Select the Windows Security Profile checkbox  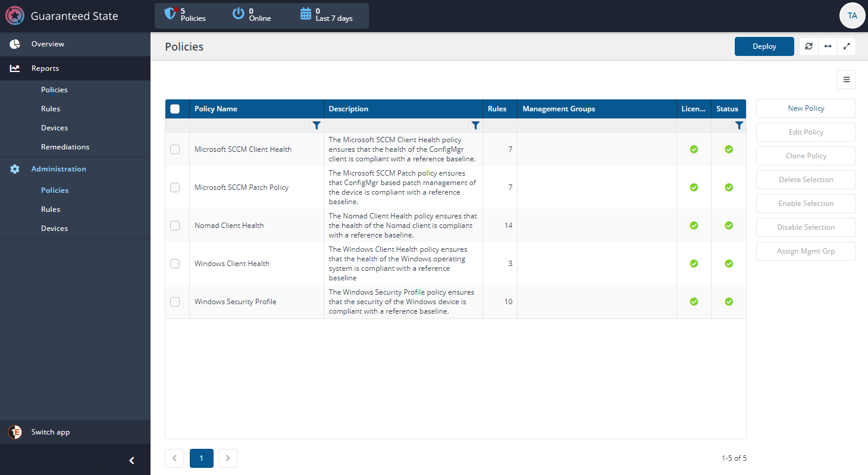[175, 302]
